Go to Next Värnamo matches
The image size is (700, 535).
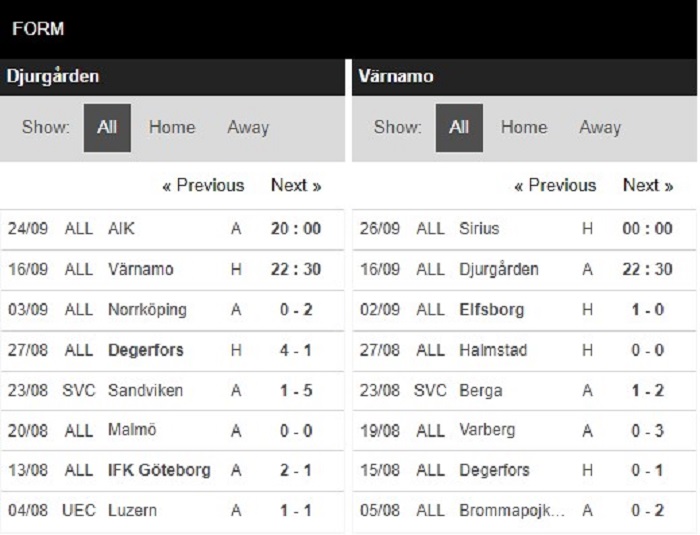[648, 185]
